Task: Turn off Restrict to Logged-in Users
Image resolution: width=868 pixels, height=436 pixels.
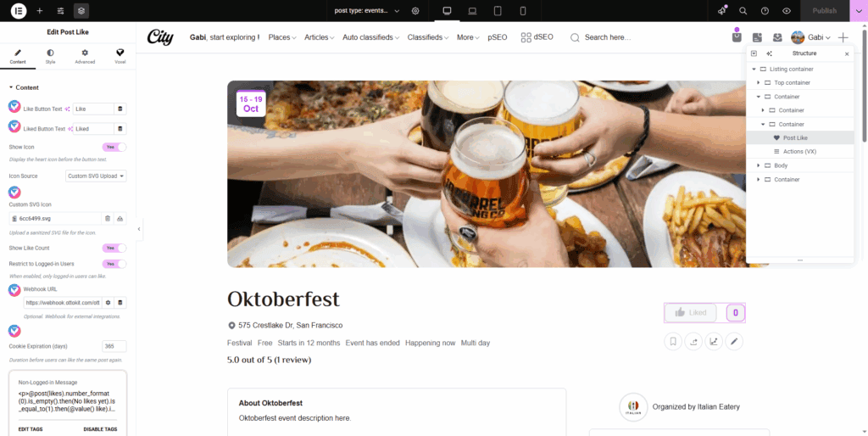Action: (114, 264)
